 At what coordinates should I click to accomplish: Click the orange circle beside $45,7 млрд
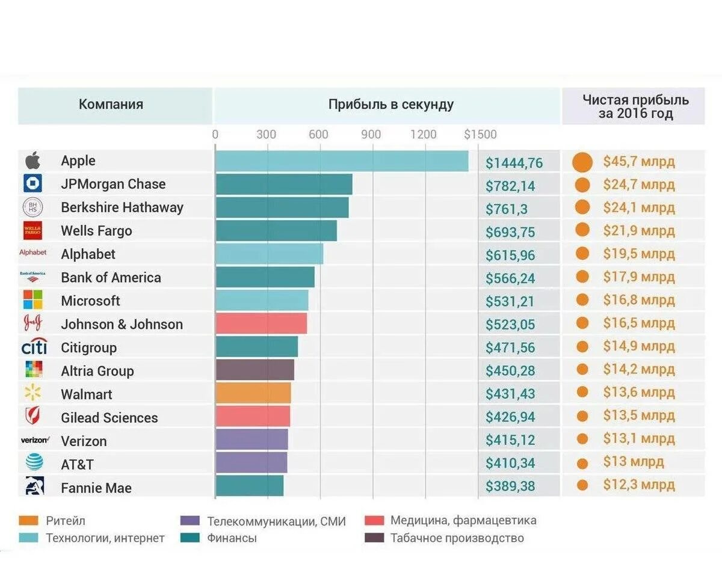(582, 162)
